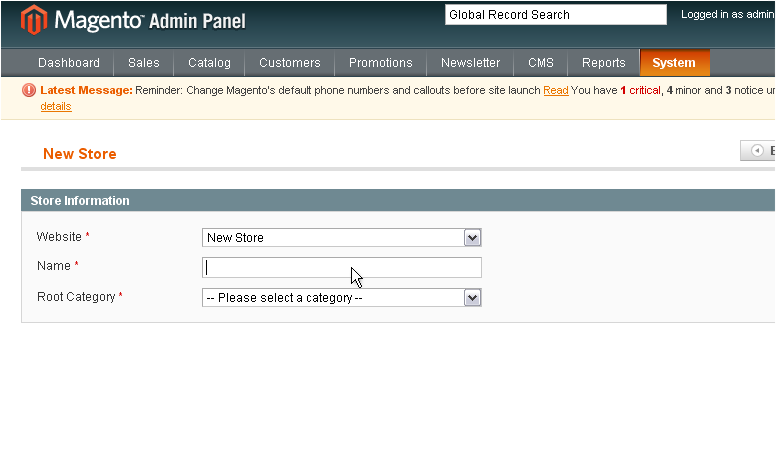Open the CMS menu
This screenshot has height=450, width=776.
click(541, 63)
